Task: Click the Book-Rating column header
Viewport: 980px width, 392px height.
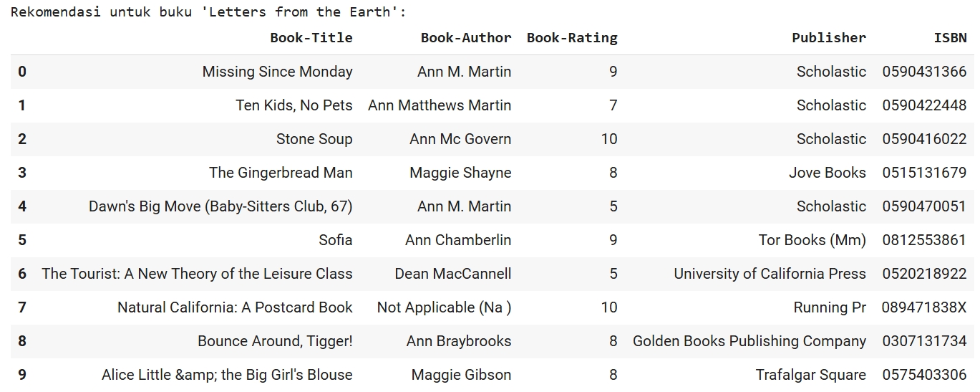Action: 572,38
